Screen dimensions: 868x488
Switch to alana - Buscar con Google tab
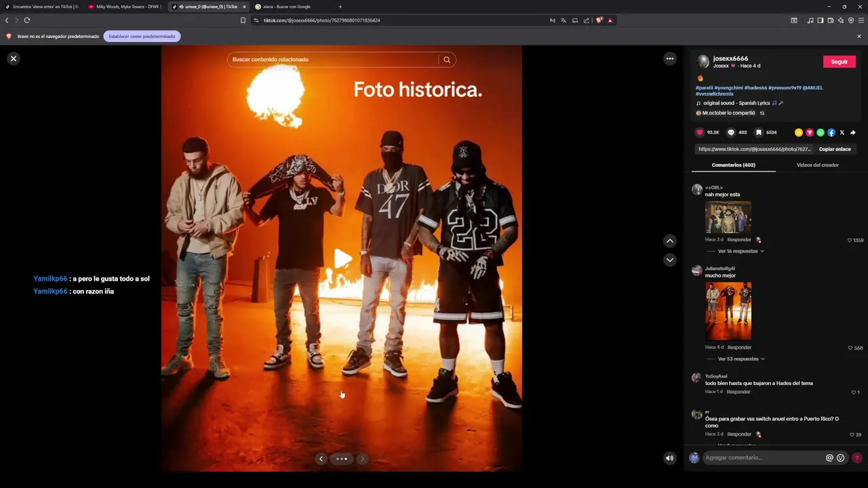tap(292, 7)
